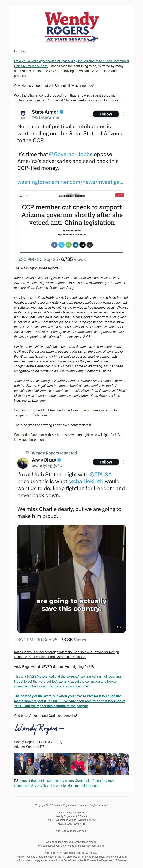The image size is (143, 868).
Task: Click the photo collage strip below the signature
Action: [x=71, y=764]
